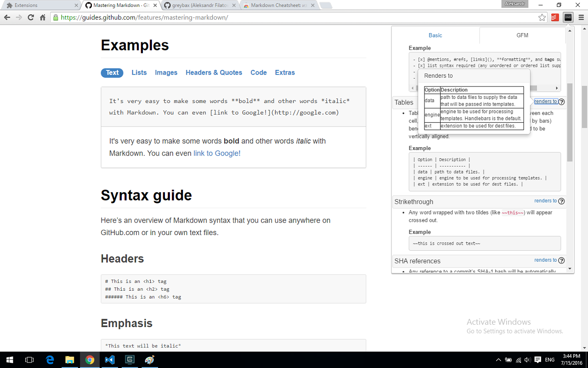Click the help icon beside Strikethrough
588x368 pixels.
coord(561,201)
